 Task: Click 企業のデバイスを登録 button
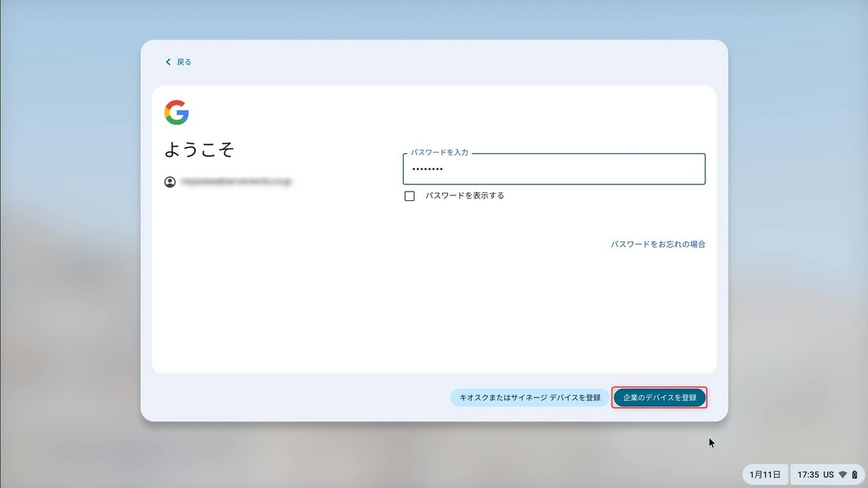point(660,398)
